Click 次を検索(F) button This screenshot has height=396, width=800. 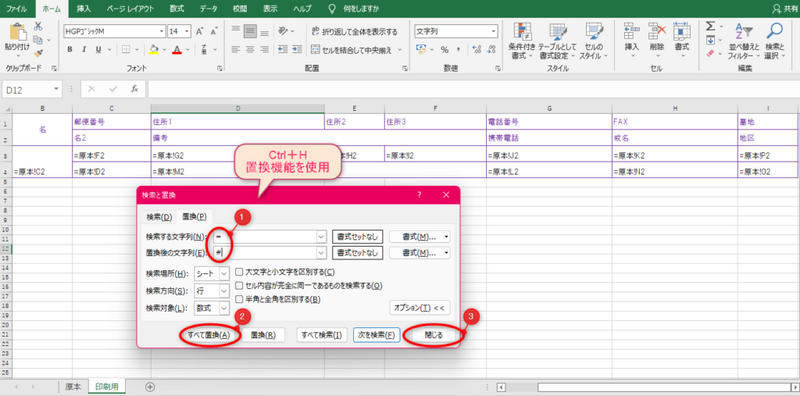[376, 335]
